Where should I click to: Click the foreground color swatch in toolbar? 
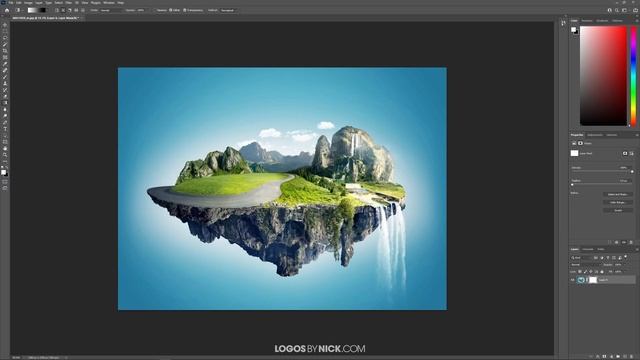3,172
